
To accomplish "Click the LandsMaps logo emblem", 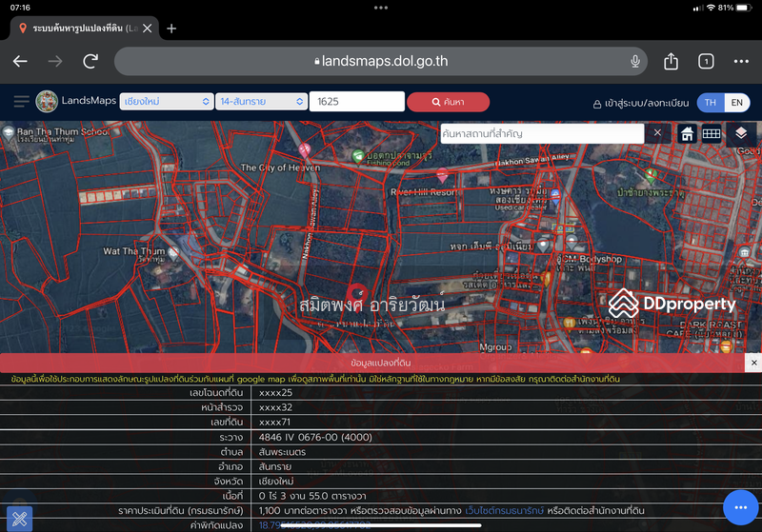I will (x=47, y=102).
